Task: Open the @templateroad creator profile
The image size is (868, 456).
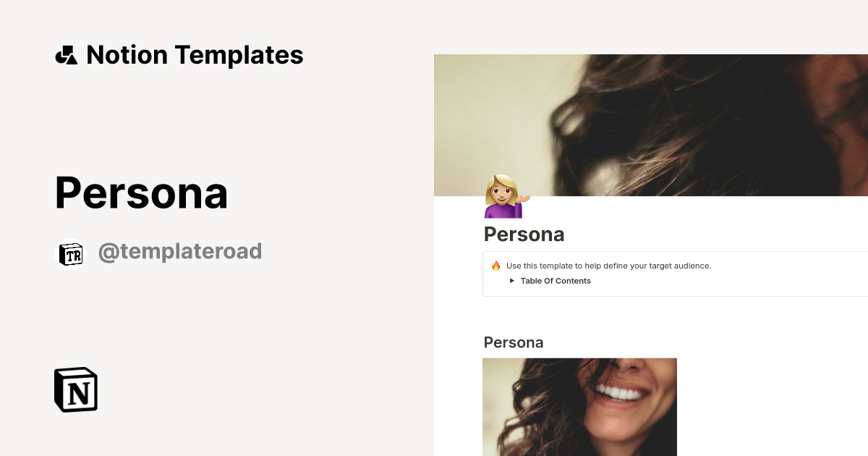Action: coord(180,251)
